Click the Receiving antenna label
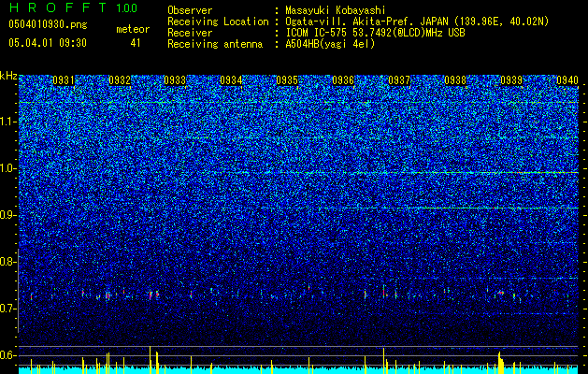588x374 pixels. click(x=215, y=44)
